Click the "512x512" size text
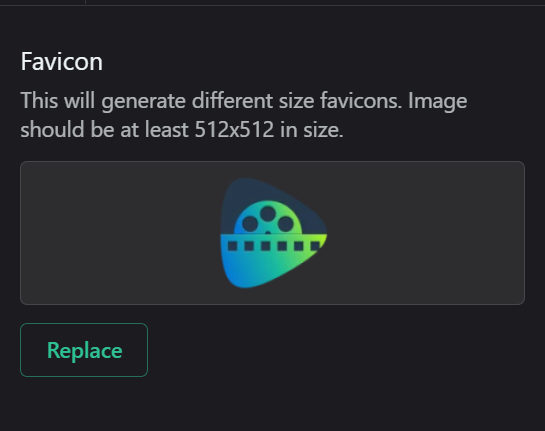The height and width of the screenshot is (431, 545). (x=234, y=130)
